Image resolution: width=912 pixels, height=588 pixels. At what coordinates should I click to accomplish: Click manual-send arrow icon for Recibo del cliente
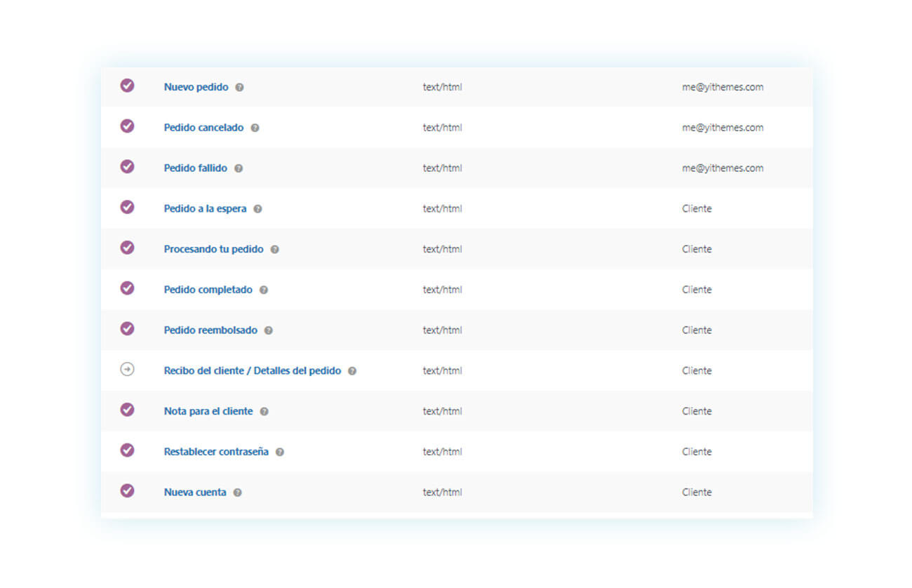pos(127,369)
